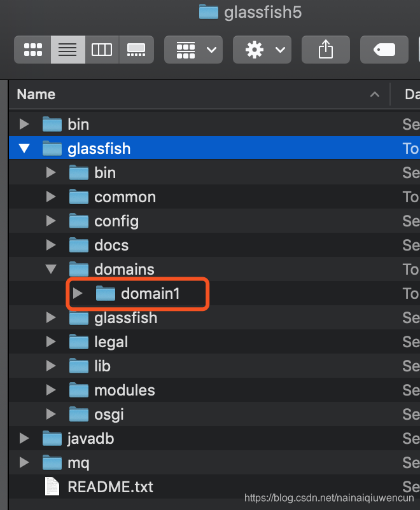Select the 'domains' folder name

point(124,270)
